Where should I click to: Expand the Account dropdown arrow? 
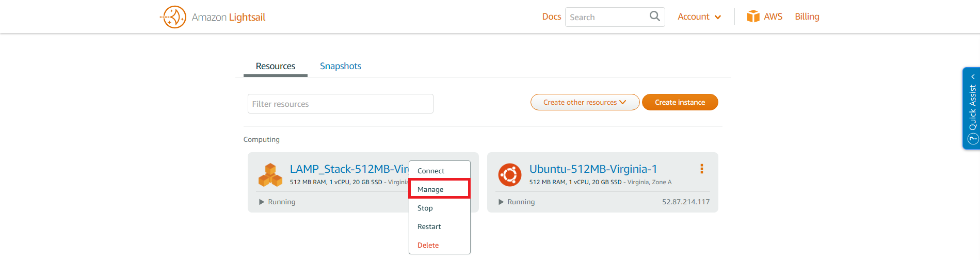click(x=717, y=17)
